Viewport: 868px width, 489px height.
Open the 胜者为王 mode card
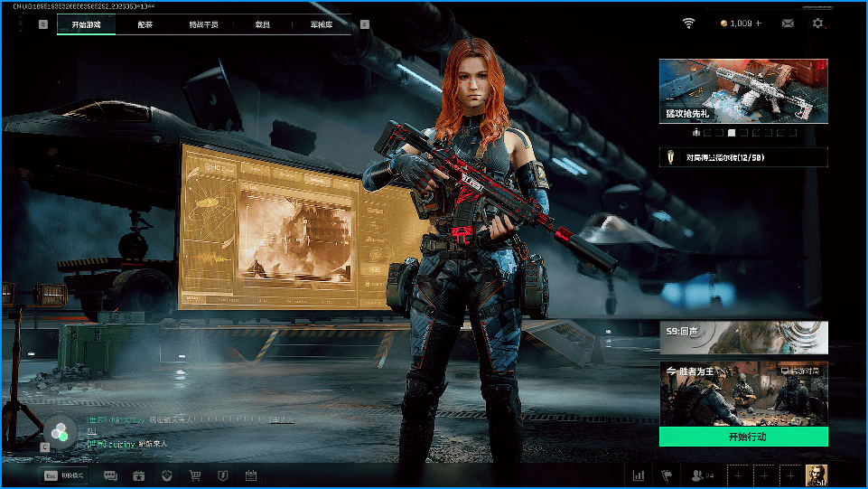[743, 394]
